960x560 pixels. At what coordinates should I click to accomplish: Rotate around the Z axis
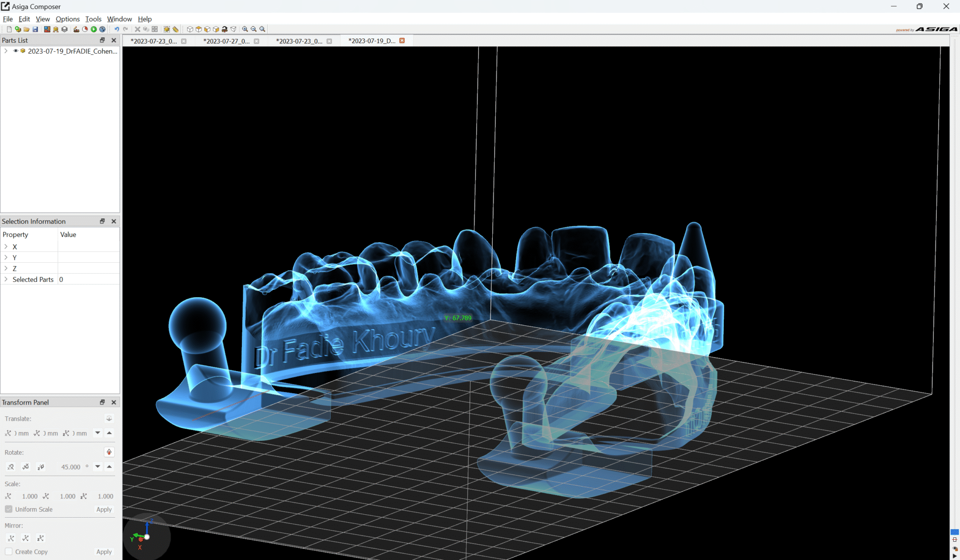(x=41, y=467)
